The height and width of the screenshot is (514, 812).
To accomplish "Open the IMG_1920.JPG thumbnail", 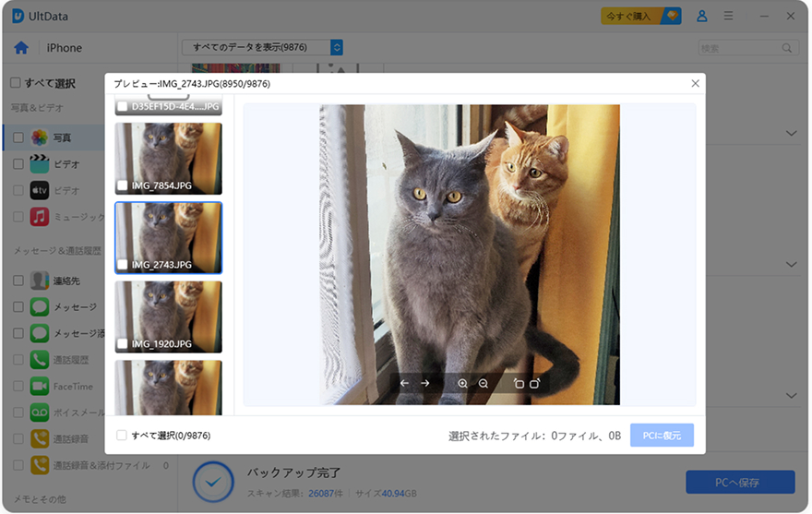I will coord(168,317).
